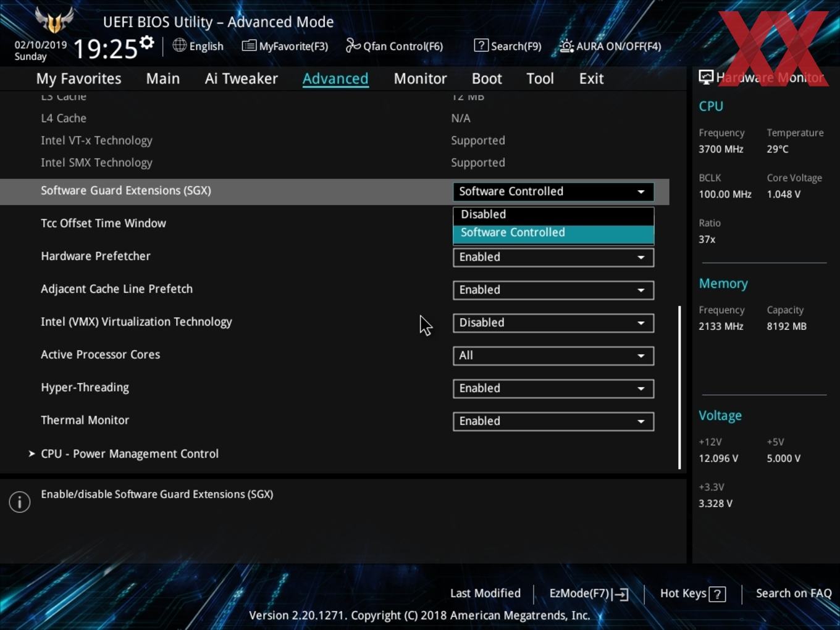Click the 19:25 clock display
The width and height of the screenshot is (840, 630).
click(105, 48)
